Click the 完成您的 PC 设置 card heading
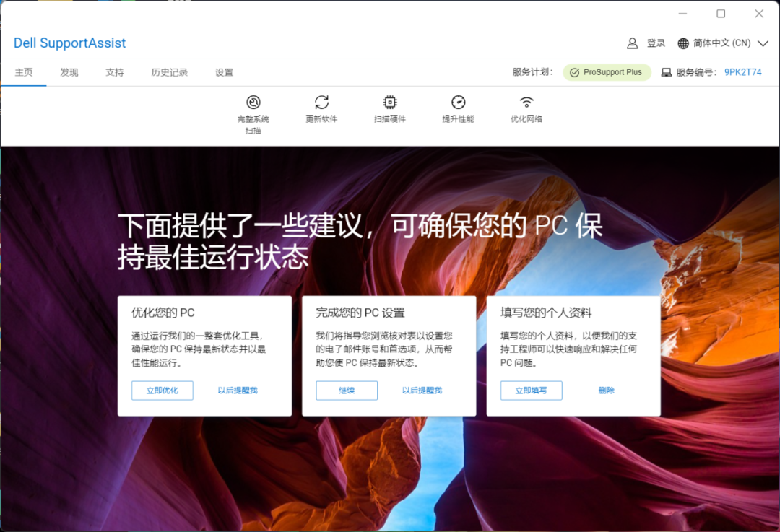Viewport: 780px width, 532px height. click(360, 313)
